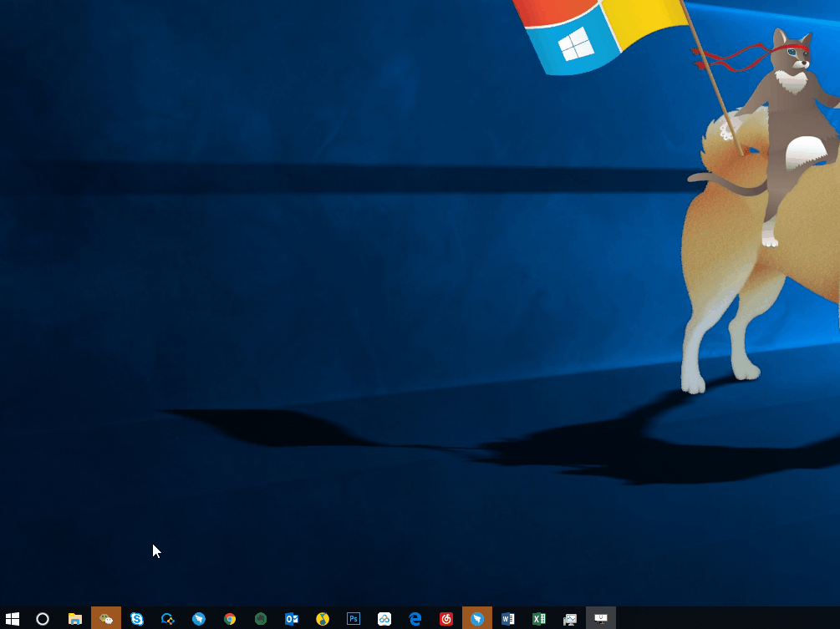Launch Outlook from the taskbar

click(x=292, y=619)
